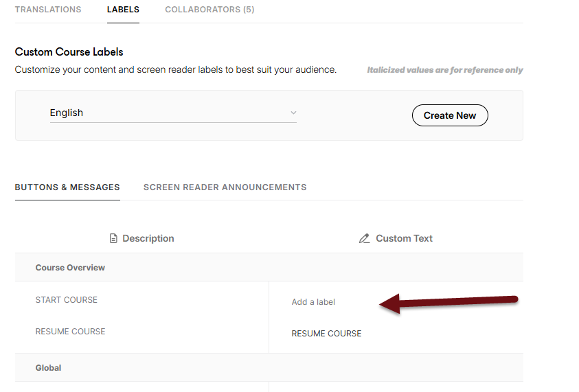Select the Labels tab
579x392 pixels.
[x=123, y=10]
